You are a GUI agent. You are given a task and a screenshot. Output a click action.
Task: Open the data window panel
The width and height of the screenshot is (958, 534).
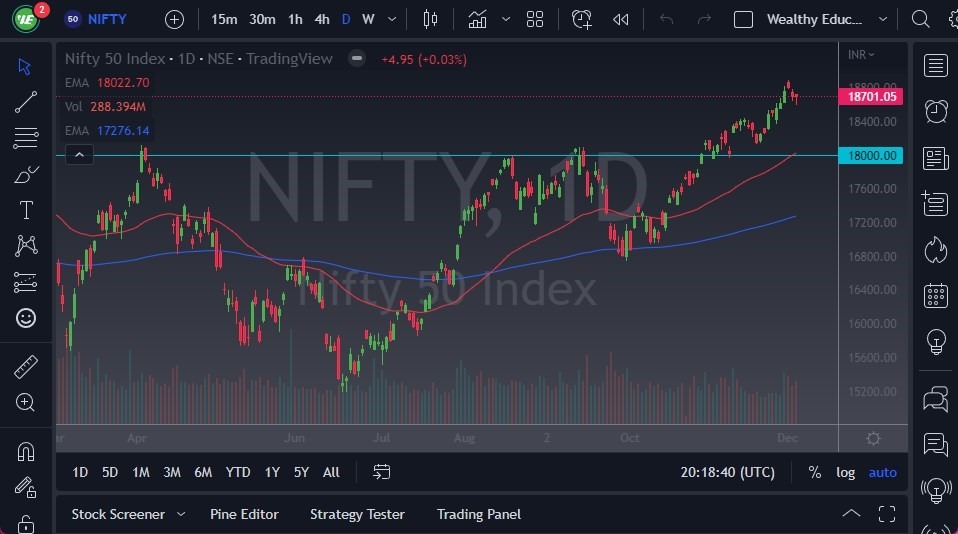coord(935,203)
